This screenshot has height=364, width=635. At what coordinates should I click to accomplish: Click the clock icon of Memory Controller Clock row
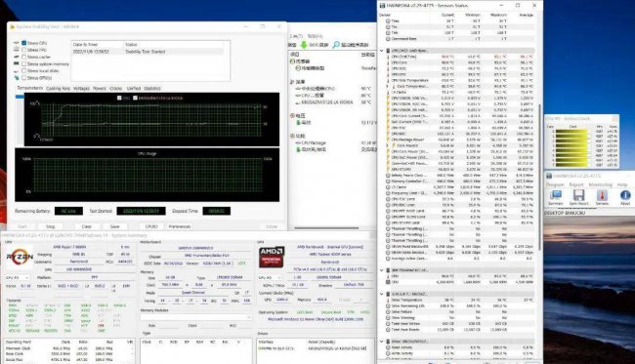388,182
